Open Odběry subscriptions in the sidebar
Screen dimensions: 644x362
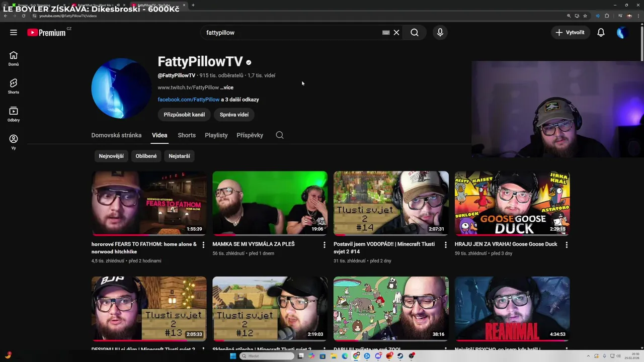tap(14, 114)
